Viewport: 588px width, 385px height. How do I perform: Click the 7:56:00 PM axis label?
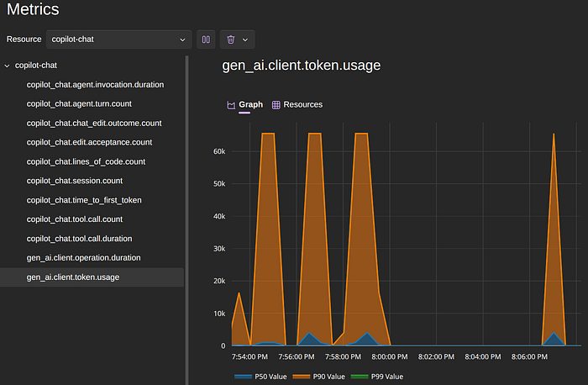click(x=297, y=357)
